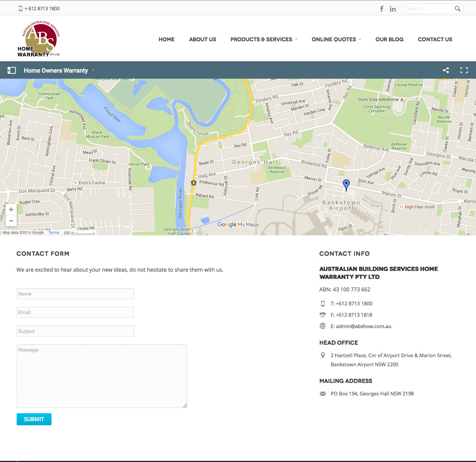Click the phone icon in top bar
This screenshot has width=476, height=462.
tap(20, 8)
